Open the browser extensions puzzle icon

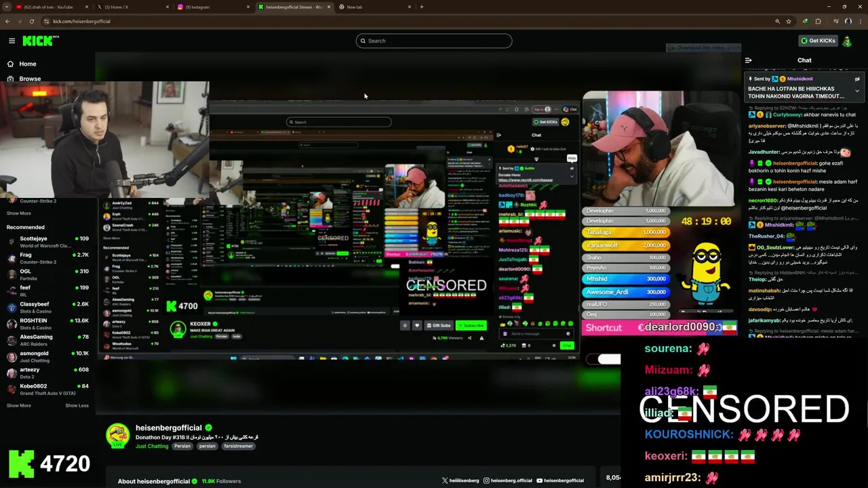tap(818, 21)
